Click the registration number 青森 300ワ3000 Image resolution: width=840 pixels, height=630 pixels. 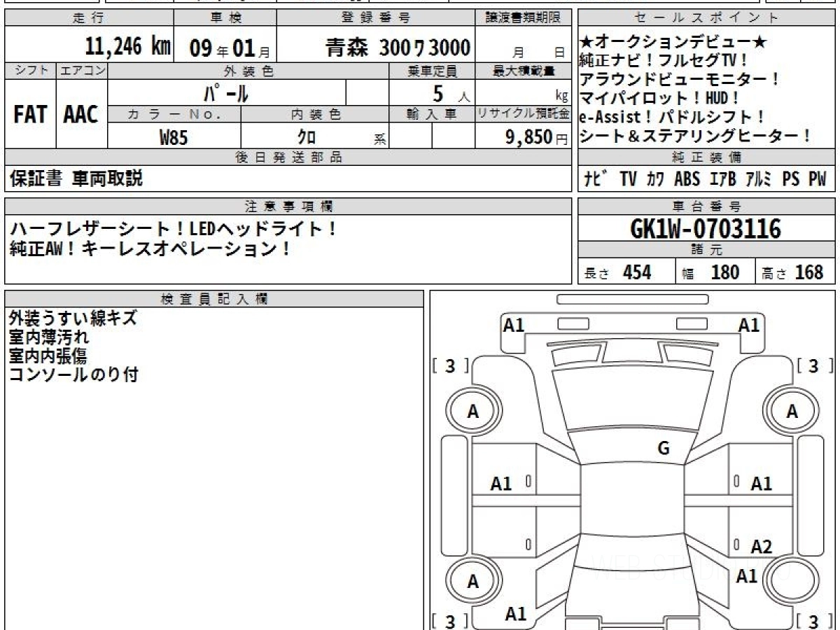(398, 48)
